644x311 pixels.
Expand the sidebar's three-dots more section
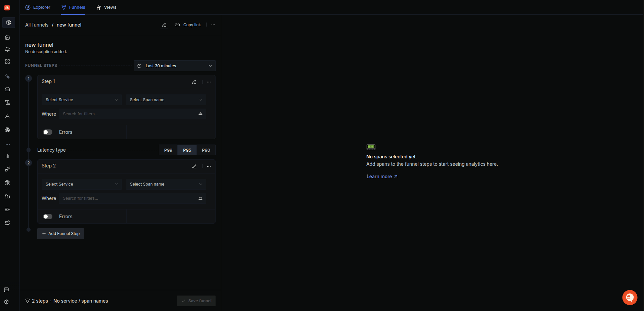[x=7, y=145]
